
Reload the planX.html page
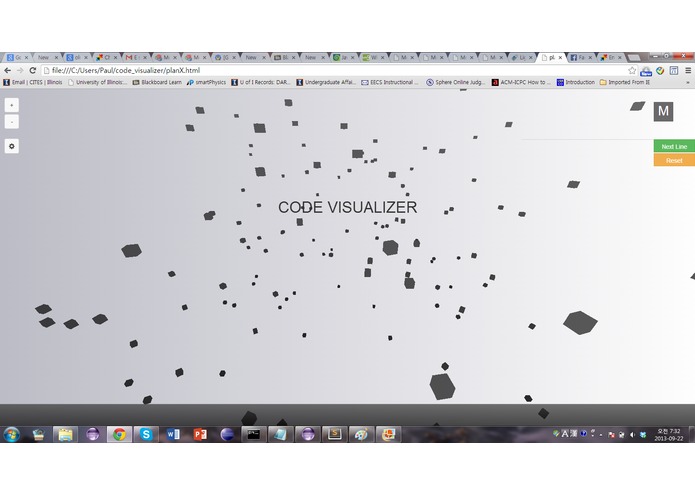(32, 70)
